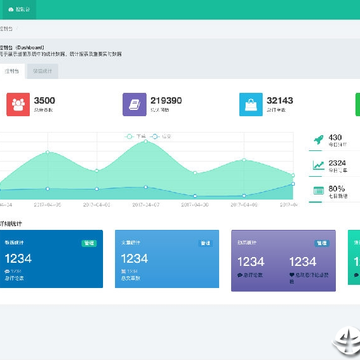Viewport: 360px width, 360px height.
Task: Toggle the first green legend series in chart
Action: (x=136, y=136)
